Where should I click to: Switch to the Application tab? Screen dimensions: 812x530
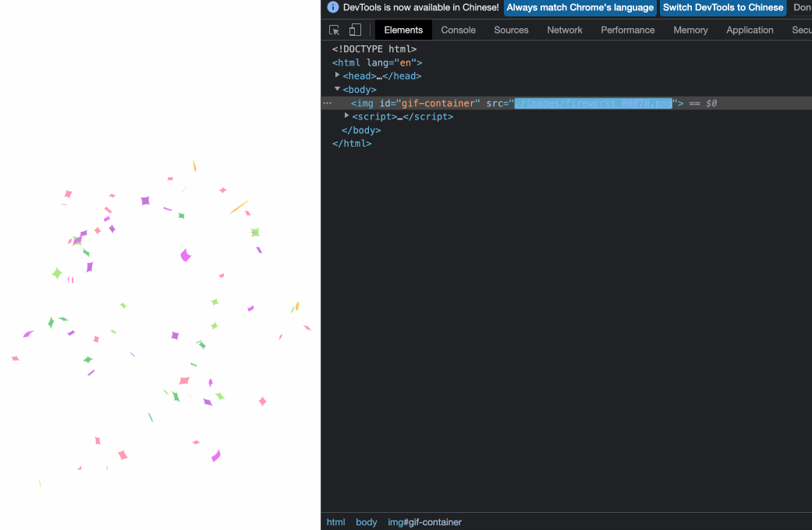750,30
